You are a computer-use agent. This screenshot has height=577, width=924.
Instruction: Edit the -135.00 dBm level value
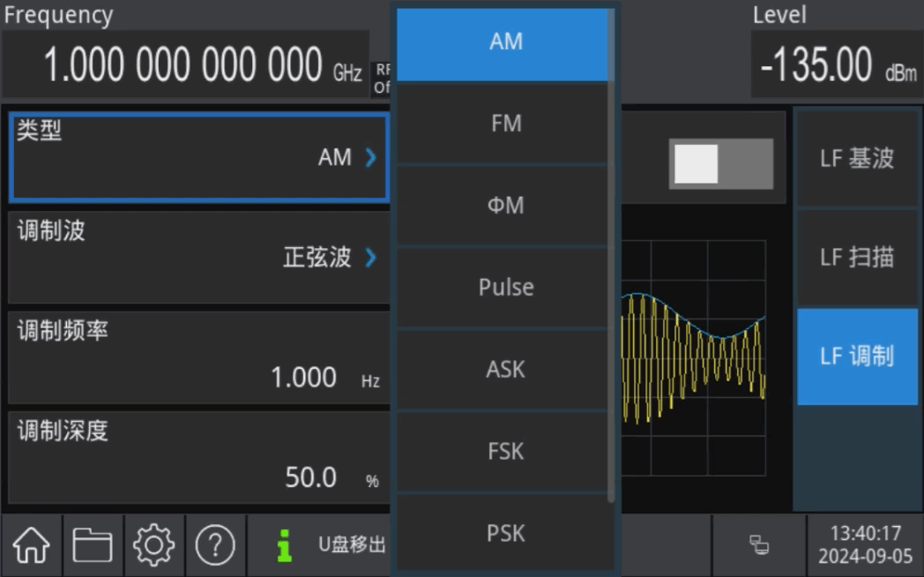tap(837, 64)
